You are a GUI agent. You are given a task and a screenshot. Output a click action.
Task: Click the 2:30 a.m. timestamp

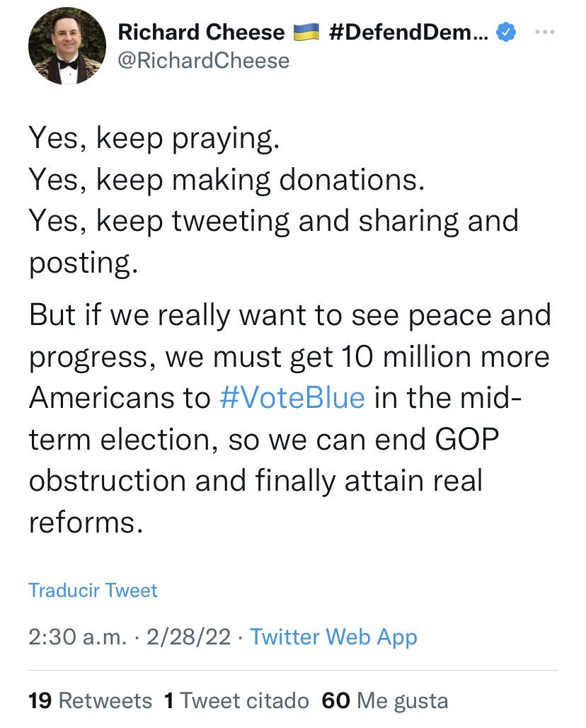[x=78, y=637]
